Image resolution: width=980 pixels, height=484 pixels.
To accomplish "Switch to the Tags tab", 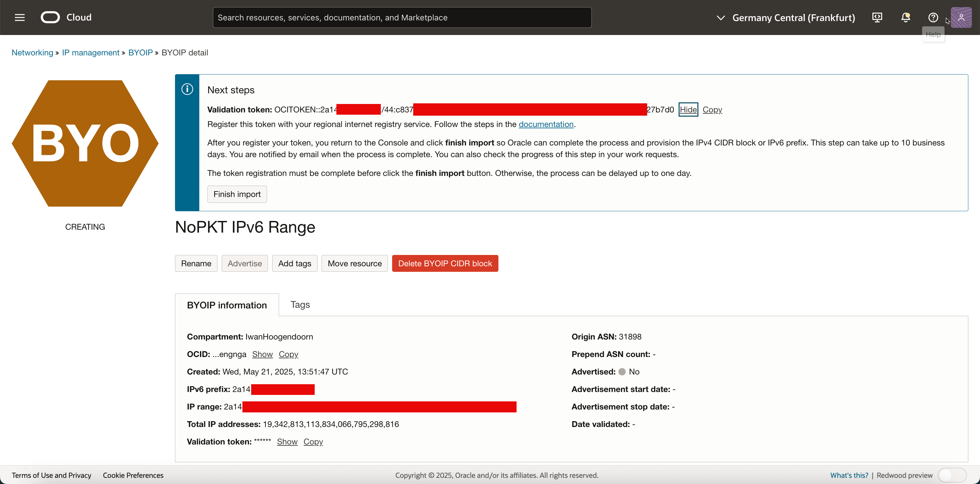I will [x=300, y=305].
